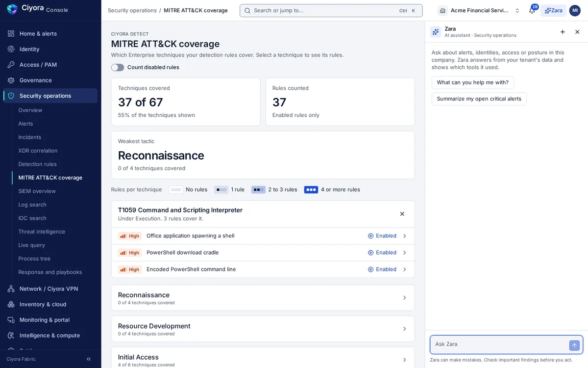Go to Alerts in the sidebar
Image resolution: width=588 pixels, height=368 pixels.
point(25,124)
